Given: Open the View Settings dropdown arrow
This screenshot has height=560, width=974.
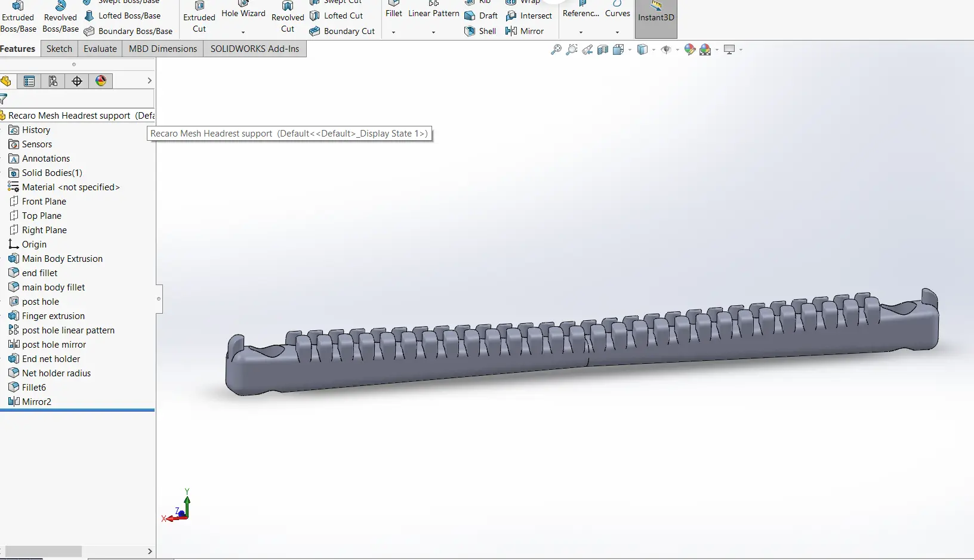Looking at the screenshot, I should tap(741, 49).
